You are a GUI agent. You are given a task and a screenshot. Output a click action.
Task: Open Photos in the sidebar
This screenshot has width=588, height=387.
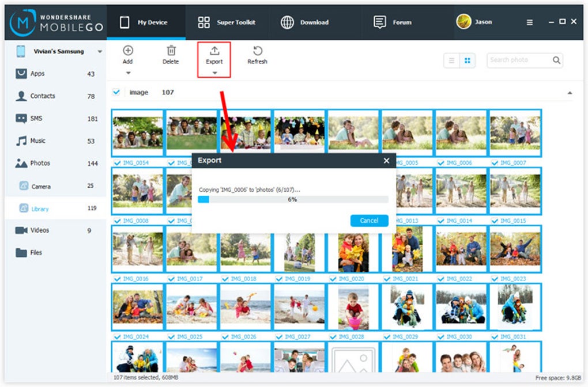pyautogui.click(x=56, y=163)
